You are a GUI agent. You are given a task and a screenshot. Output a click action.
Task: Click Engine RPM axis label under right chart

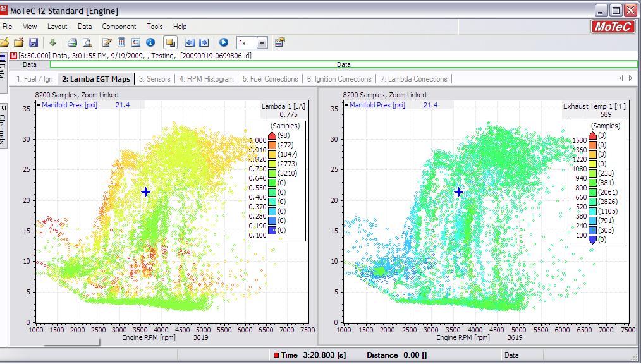[463, 338]
